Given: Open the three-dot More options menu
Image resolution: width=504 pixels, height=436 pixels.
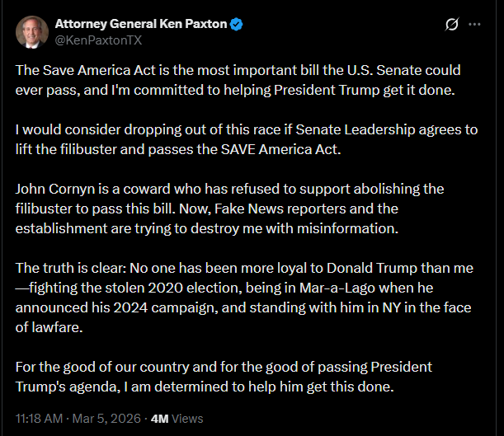Looking at the screenshot, I should 475,24.
